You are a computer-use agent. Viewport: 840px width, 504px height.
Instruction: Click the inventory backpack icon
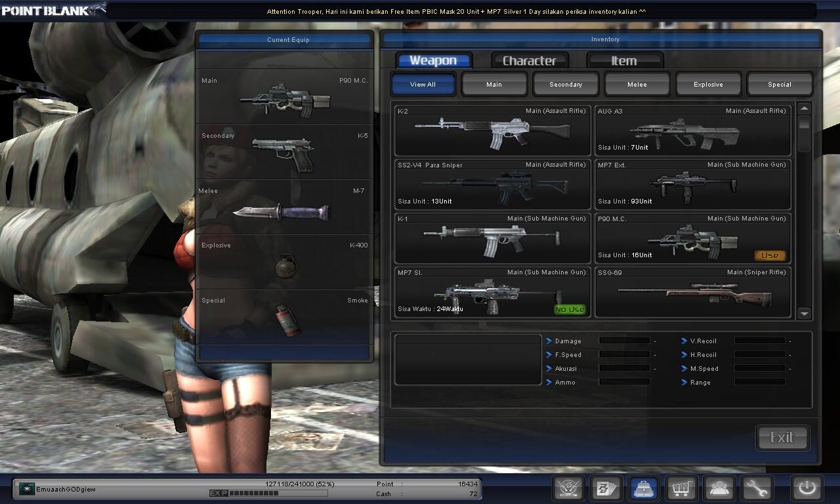pos(644,488)
